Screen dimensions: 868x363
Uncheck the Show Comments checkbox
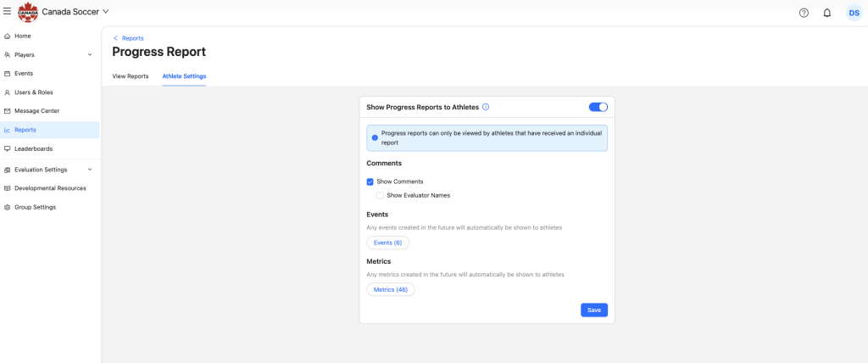click(x=370, y=181)
